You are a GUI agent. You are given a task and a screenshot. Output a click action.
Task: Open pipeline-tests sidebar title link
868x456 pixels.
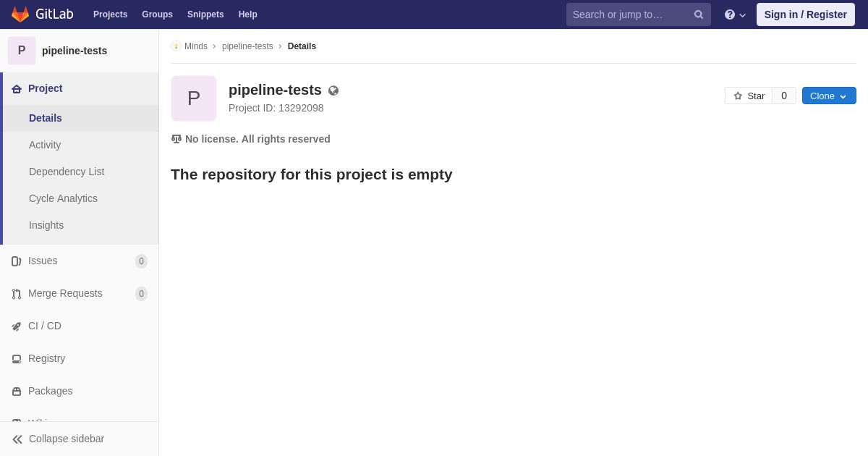click(x=75, y=51)
